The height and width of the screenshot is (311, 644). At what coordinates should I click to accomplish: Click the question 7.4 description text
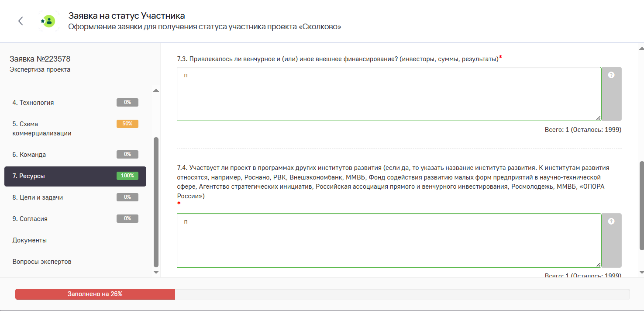tap(393, 182)
